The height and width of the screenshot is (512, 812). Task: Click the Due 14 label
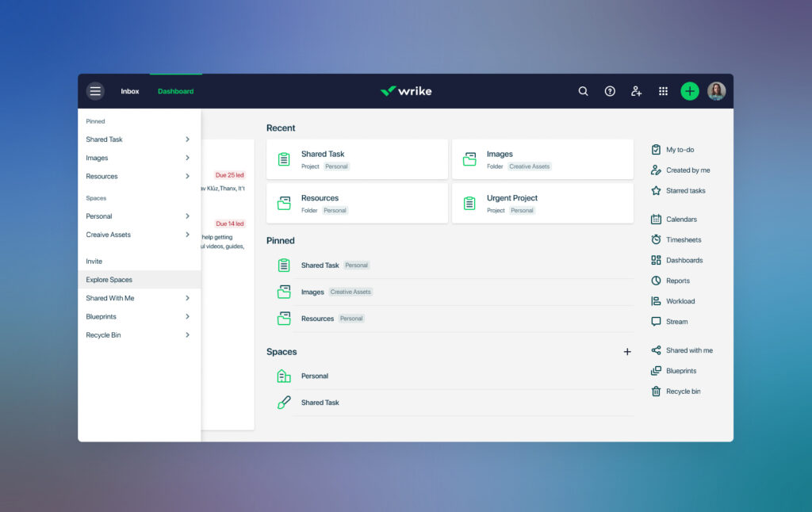[x=230, y=224]
